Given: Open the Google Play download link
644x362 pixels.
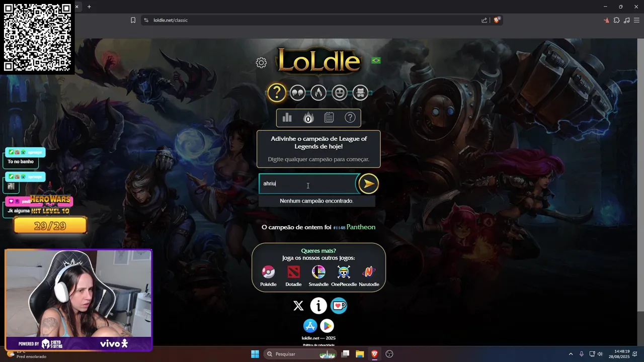Looking at the screenshot, I should pos(327,326).
